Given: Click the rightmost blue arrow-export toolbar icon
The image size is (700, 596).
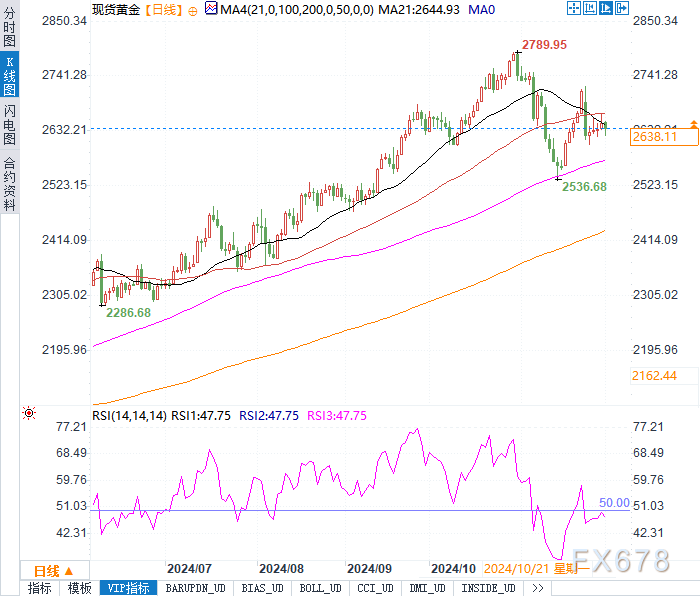Looking at the screenshot, I should click(622, 8).
